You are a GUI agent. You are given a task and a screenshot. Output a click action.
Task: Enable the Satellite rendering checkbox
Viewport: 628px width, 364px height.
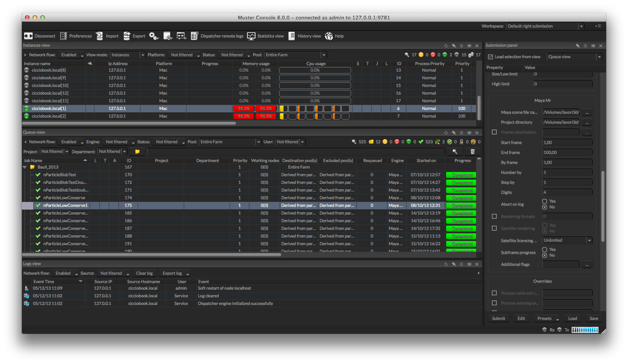[494, 228]
